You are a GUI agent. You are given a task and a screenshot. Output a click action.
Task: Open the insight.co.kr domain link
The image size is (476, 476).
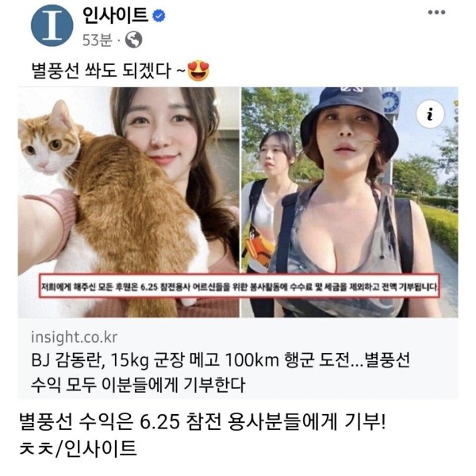(x=74, y=338)
